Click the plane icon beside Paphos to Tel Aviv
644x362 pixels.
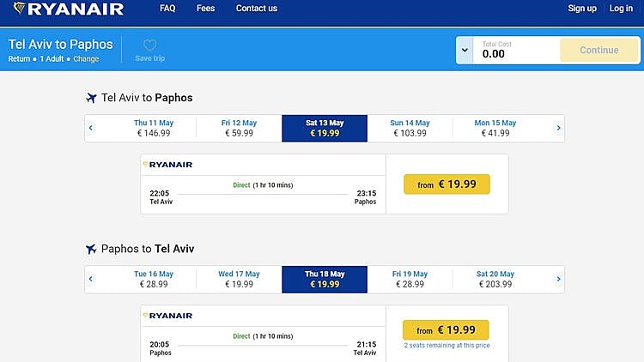90,249
